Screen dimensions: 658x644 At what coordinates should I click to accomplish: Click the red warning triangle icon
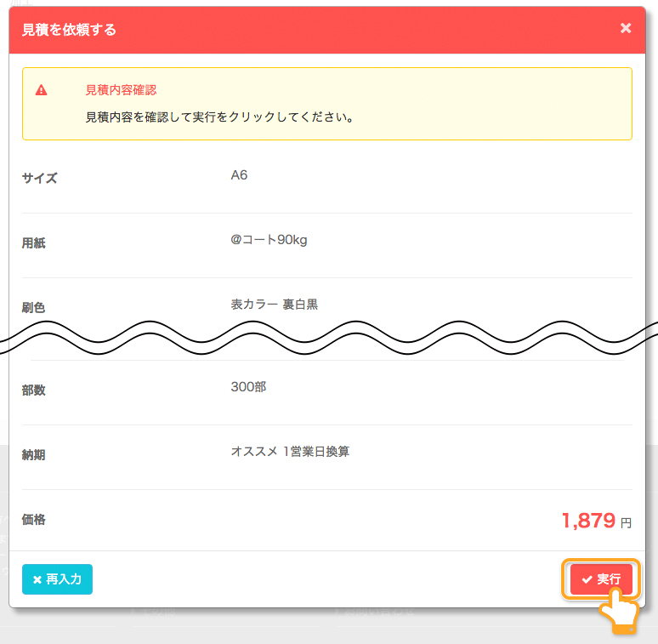[x=41, y=90]
